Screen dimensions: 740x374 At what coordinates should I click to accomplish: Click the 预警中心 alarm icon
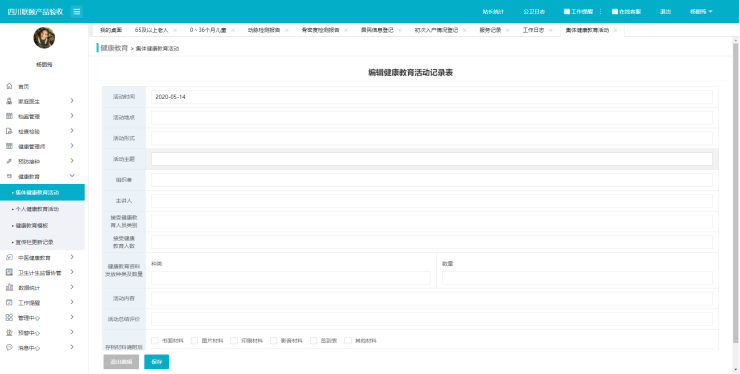tap(9, 333)
